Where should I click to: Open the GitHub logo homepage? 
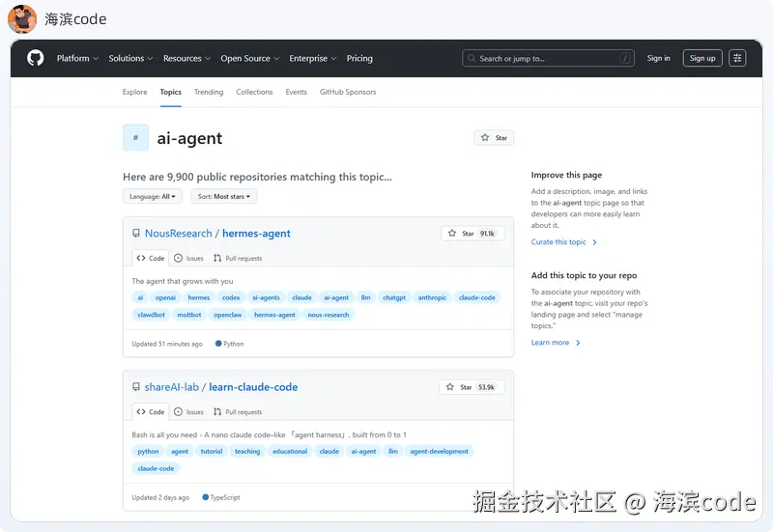36,58
